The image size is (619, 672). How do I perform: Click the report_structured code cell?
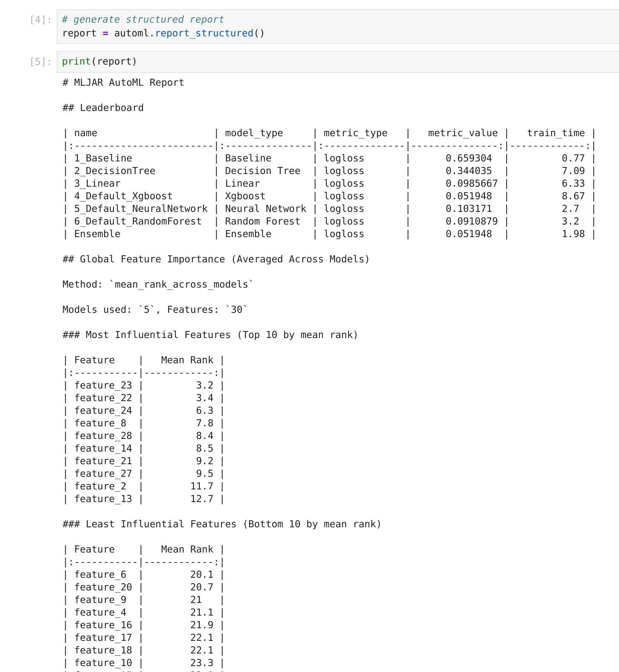(334, 27)
